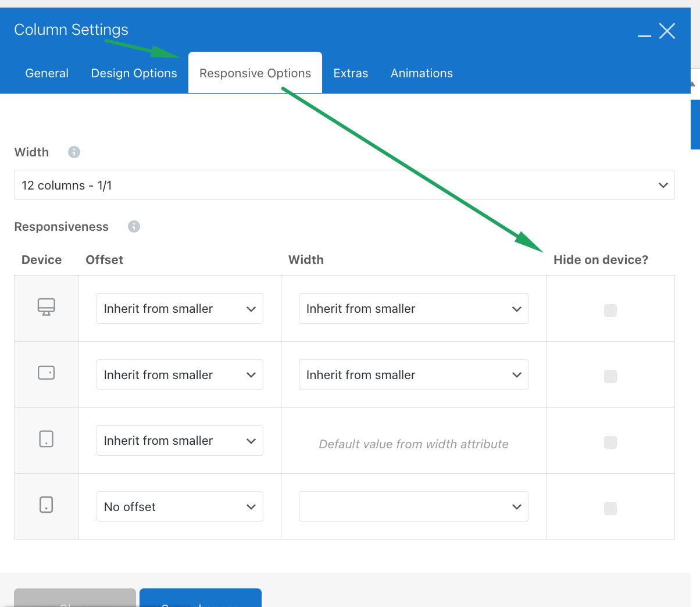Screen dimensions: 700x607
Task: Open Offset dropdown in Default value row
Action: pyautogui.click(x=180, y=440)
